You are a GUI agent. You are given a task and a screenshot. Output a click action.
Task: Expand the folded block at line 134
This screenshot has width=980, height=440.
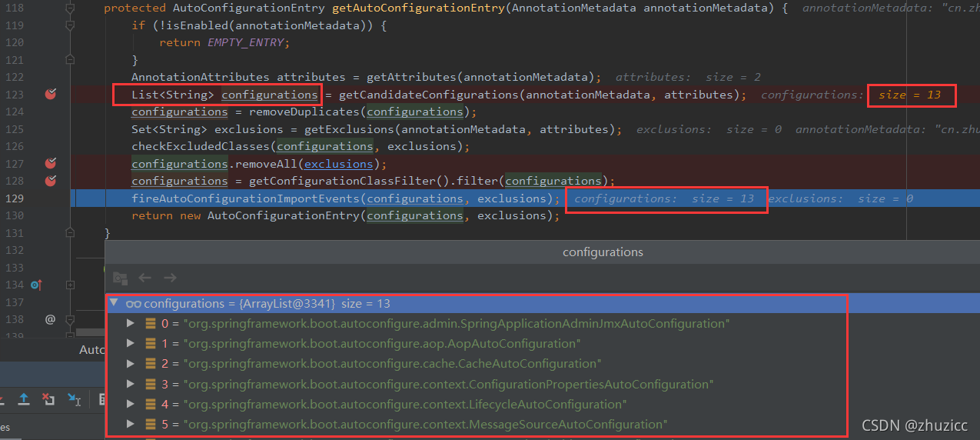click(x=70, y=285)
